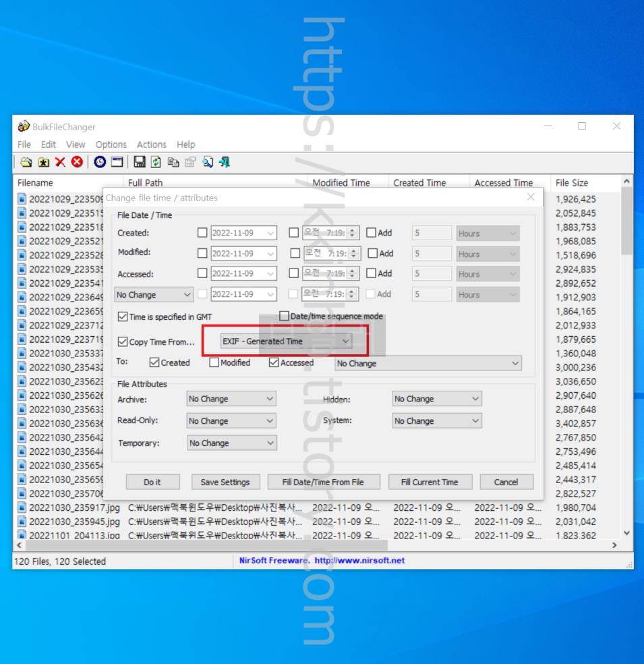Sort by the Filename column header
Image resolution: width=644 pixels, height=664 pixels.
(67, 182)
